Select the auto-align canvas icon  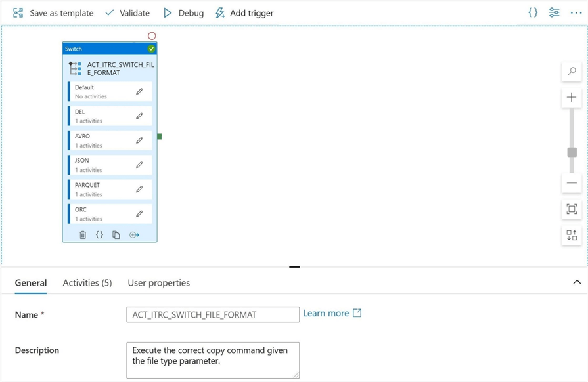571,235
